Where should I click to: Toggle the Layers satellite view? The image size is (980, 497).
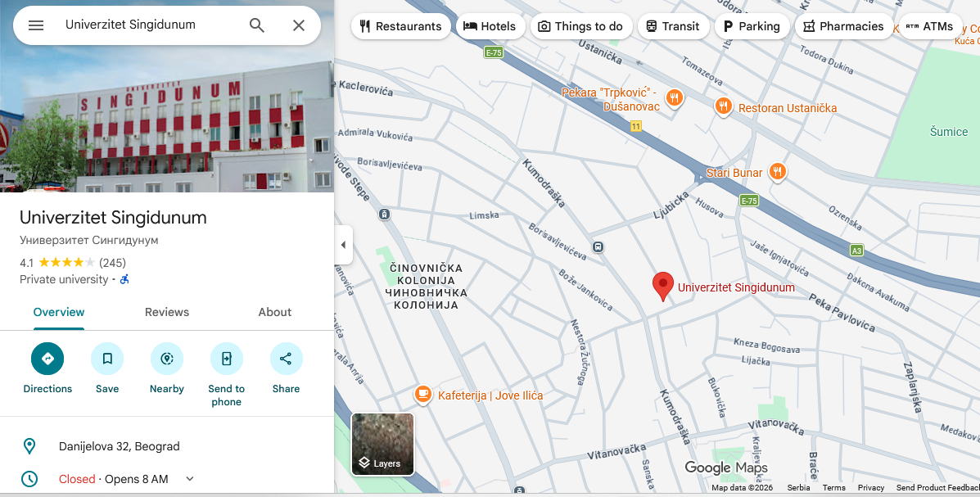(x=382, y=444)
